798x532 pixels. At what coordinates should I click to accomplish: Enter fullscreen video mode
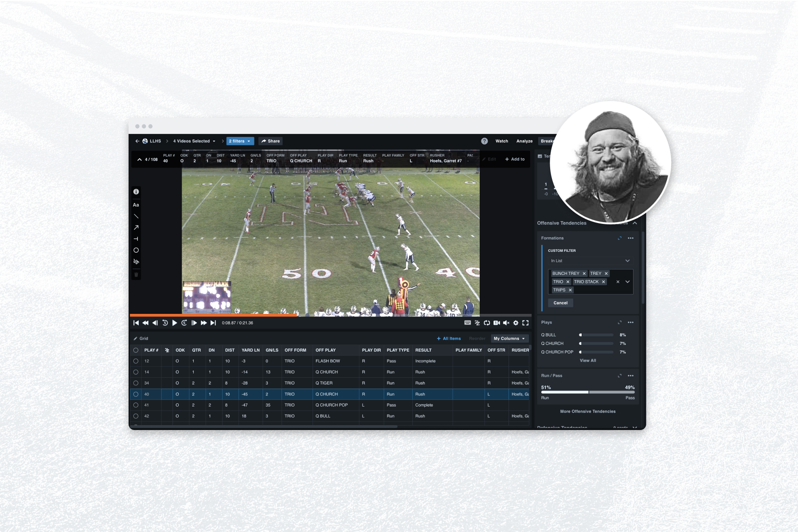point(525,323)
